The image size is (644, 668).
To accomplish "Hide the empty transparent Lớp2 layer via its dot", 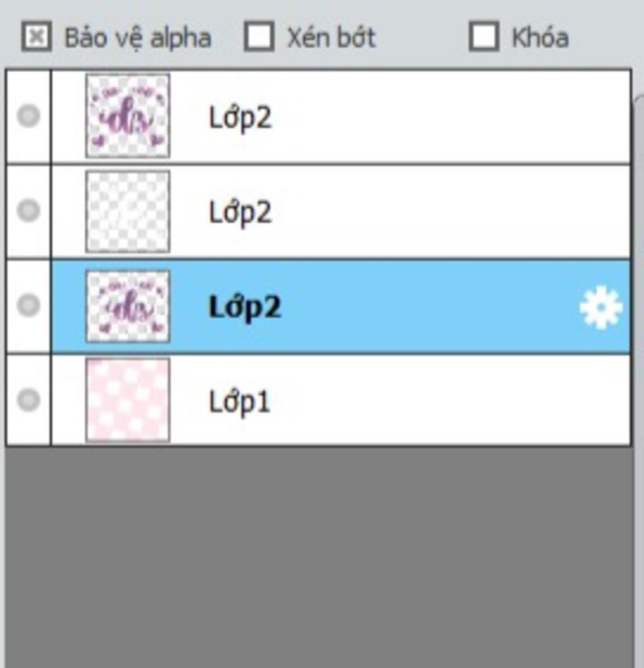I will tap(28, 210).
